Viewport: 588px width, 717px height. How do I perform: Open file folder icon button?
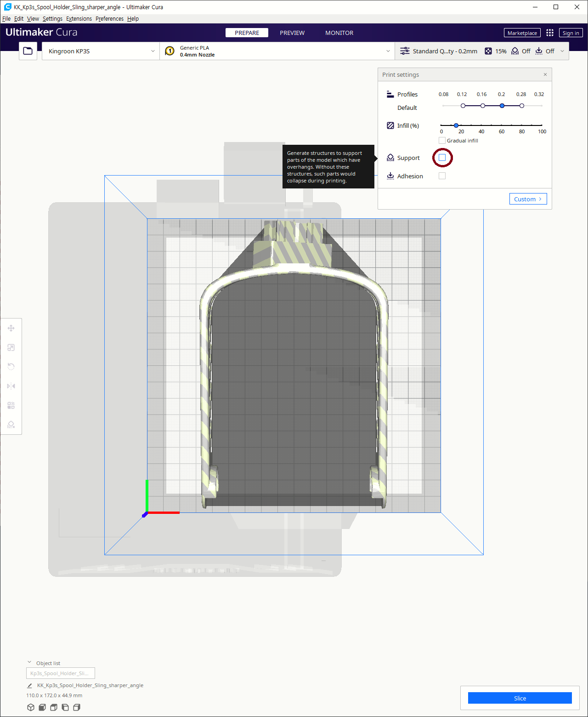28,51
